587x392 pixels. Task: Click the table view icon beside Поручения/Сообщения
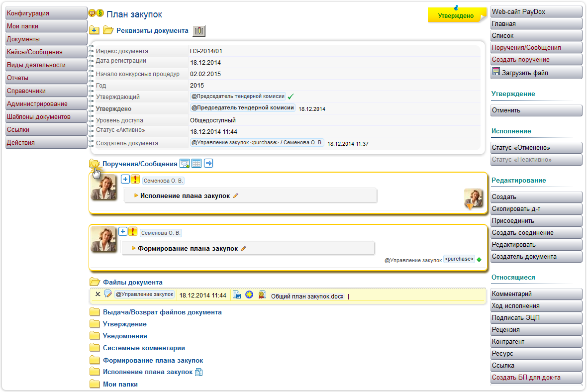coord(196,163)
